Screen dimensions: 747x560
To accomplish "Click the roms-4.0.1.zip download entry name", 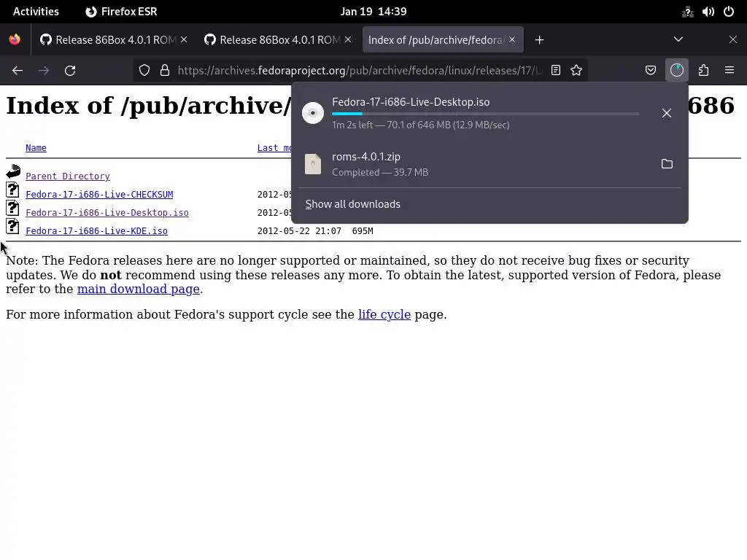I will [366, 157].
